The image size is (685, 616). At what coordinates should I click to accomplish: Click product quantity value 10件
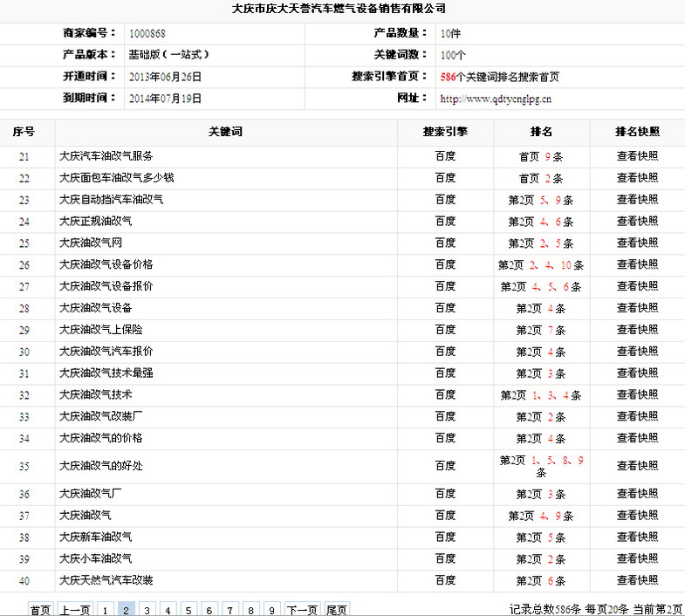point(451,34)
